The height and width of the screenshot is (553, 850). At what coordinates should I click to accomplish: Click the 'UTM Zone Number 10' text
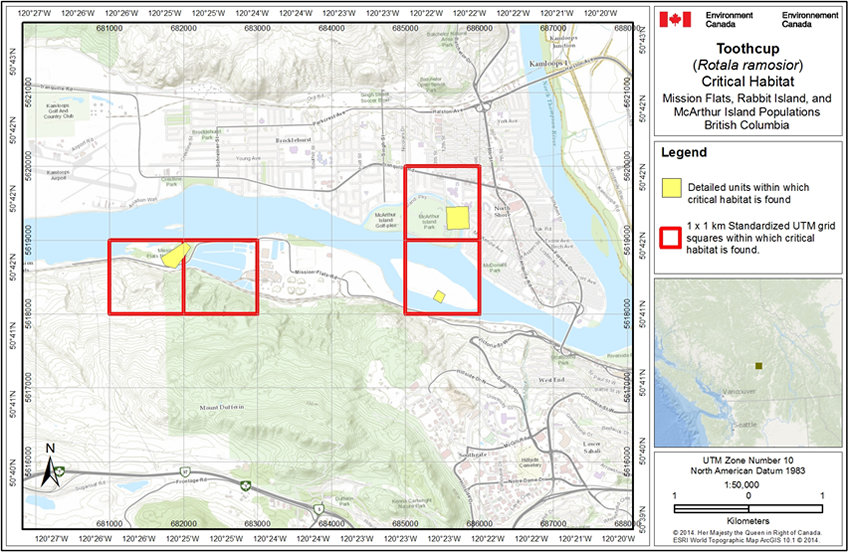[748, 461]
